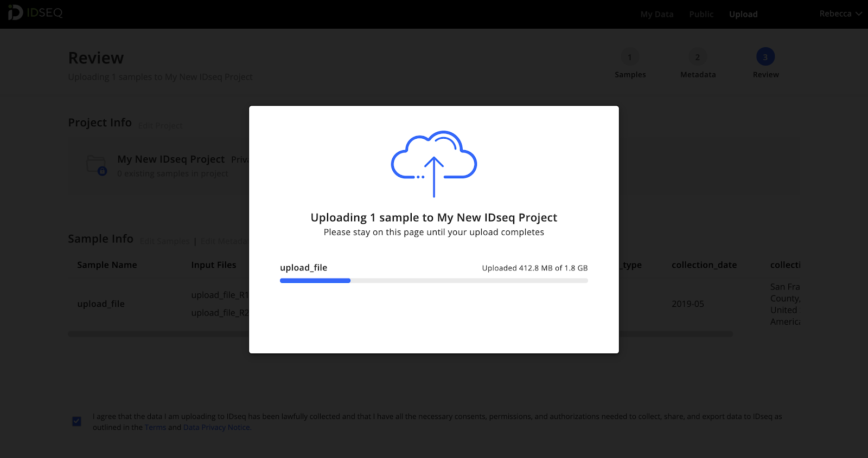Select the upload_file sample name cell
868x458 pixels.
(x=101, y=304)
